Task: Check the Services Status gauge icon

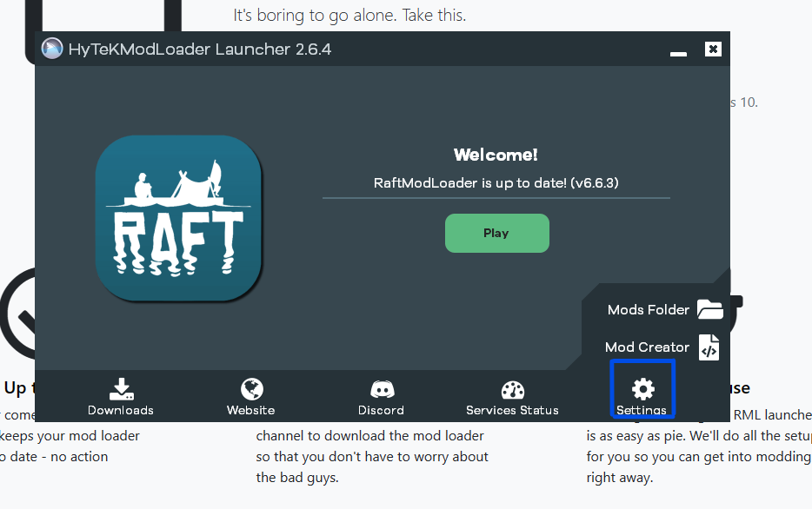Action: [513, 390]
